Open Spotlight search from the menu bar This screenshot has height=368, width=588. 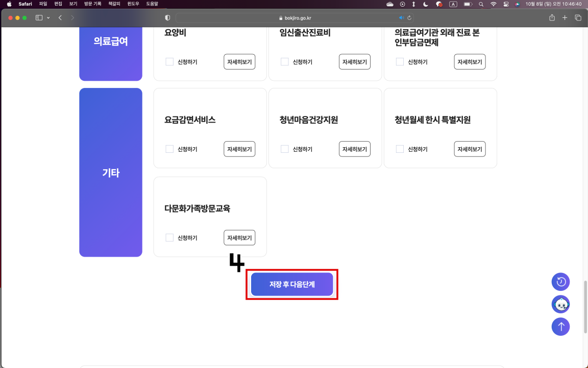click(480, 4)
